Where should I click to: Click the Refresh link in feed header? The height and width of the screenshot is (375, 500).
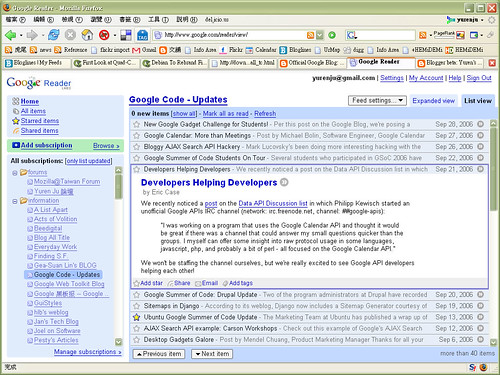(265, 114)
